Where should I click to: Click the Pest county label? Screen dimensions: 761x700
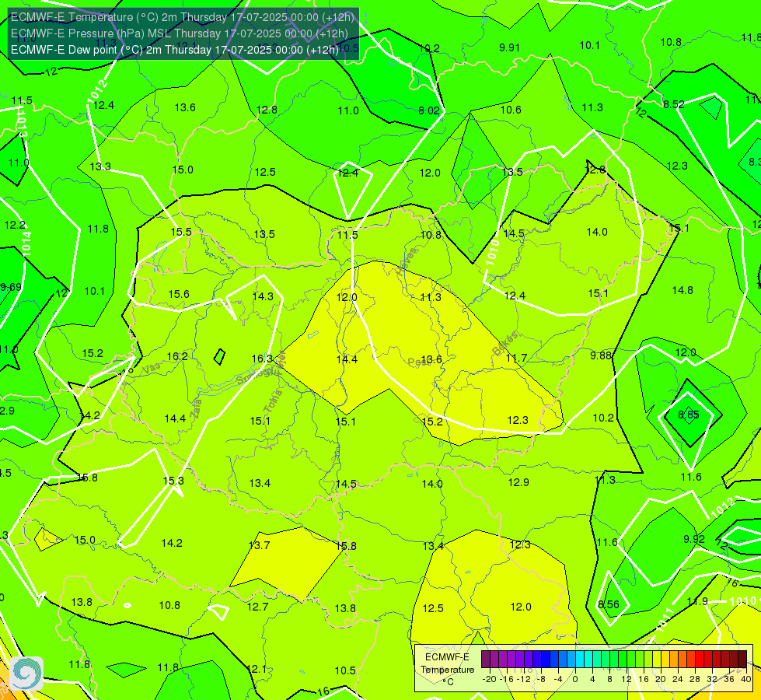418,362
